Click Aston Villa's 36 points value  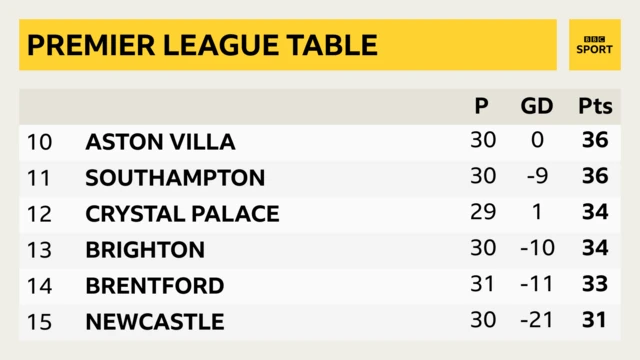click(x=596, y=140)
